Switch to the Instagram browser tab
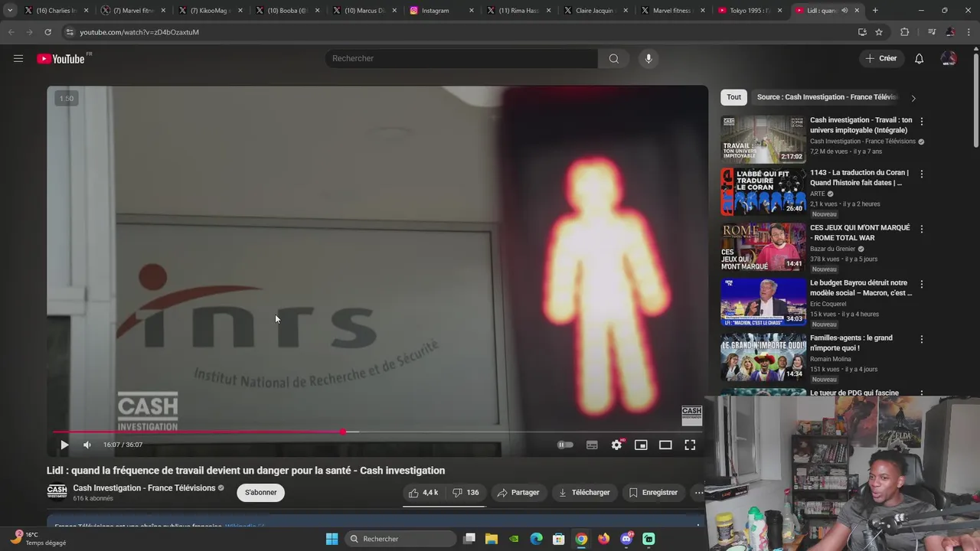The image size is (980, 551). (x=439, y=11)
